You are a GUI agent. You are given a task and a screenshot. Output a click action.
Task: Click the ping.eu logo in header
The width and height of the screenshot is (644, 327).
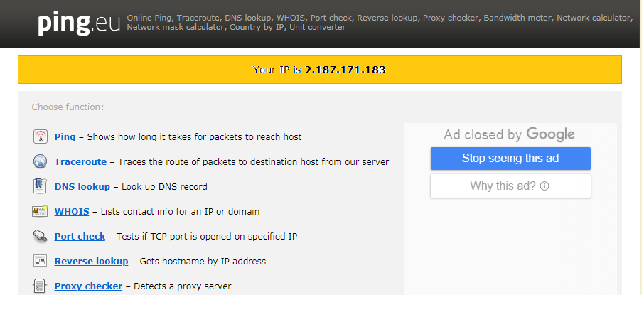79,23
